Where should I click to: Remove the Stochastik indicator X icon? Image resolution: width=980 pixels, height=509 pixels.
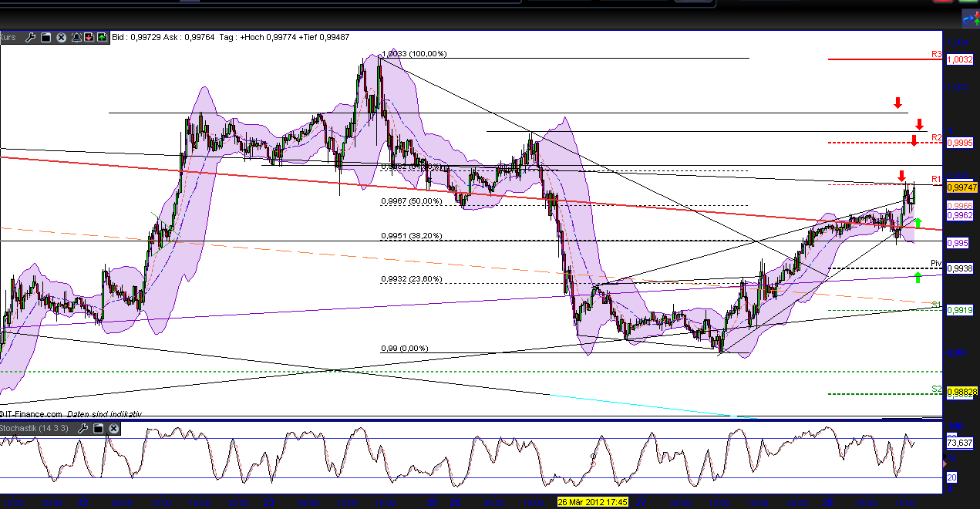[113, 428]
